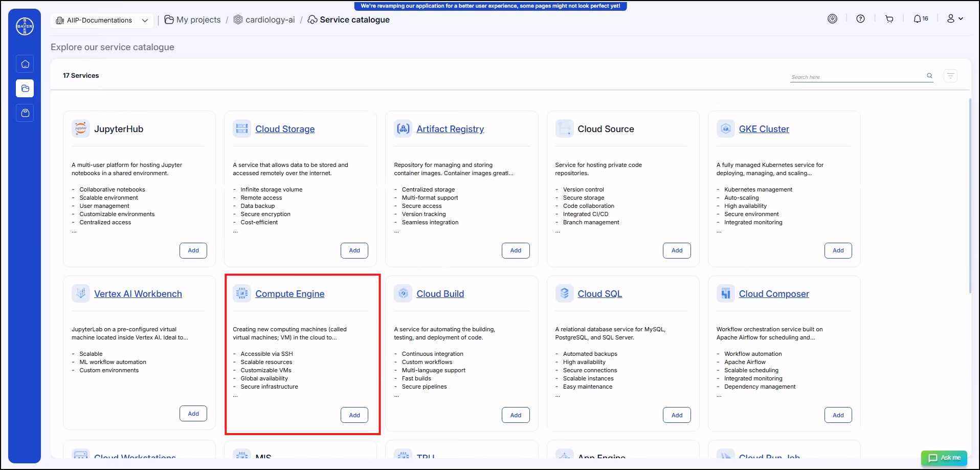Click the JupyterHub service icon
Image resolution: width=980 pixels, height=470 pixels.
[x=81, y=129]
